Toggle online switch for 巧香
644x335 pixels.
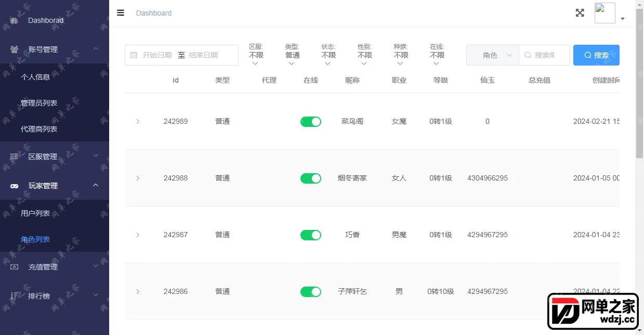311,235
